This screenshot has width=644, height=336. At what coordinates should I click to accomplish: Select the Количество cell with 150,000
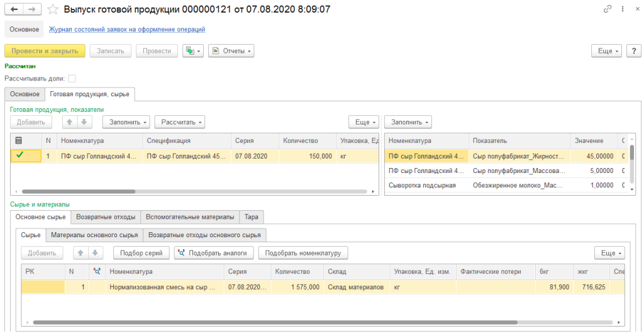tap(306, 155)
